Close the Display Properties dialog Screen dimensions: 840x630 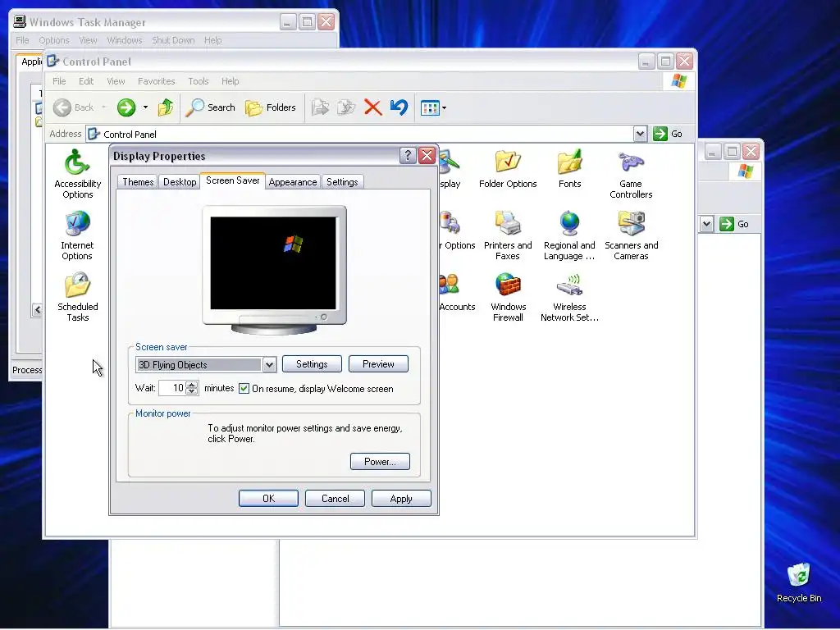[x=427, y=156]
